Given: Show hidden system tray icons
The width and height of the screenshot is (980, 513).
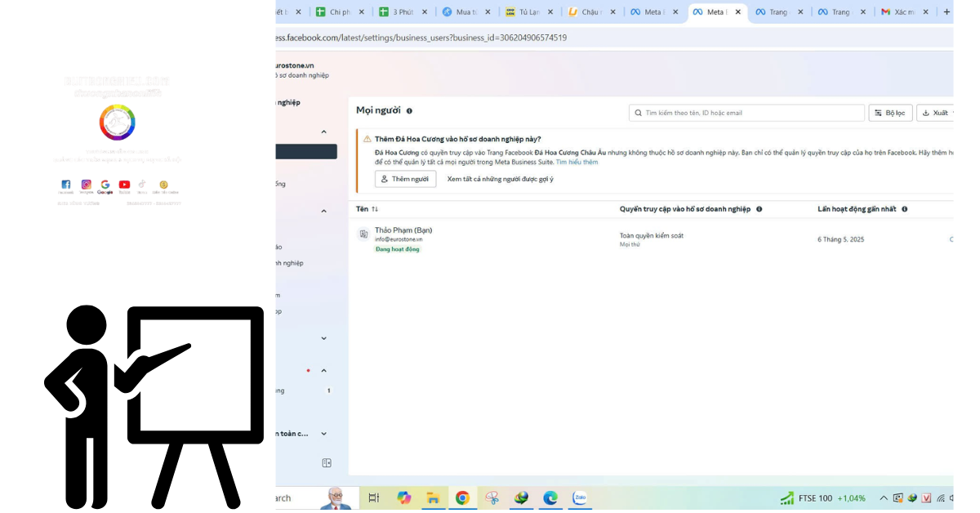Looking at the screenshot, I should pos(883,498).
